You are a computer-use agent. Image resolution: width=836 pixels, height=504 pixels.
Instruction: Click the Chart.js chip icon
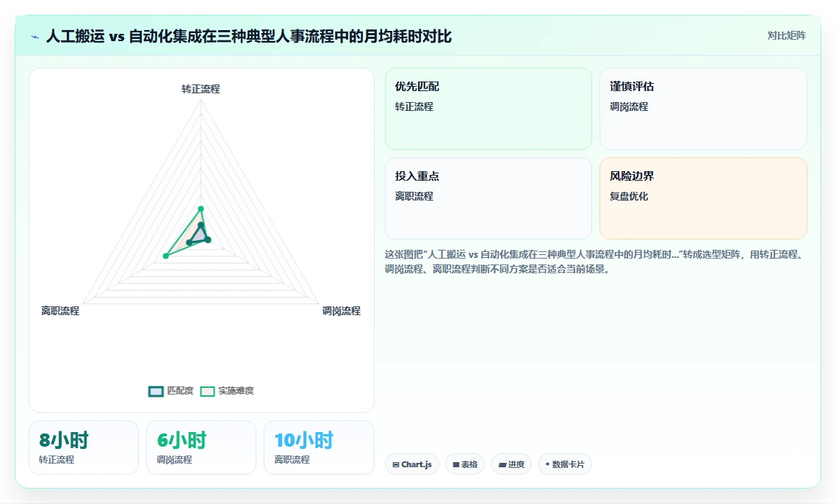(x=396, y=465)
